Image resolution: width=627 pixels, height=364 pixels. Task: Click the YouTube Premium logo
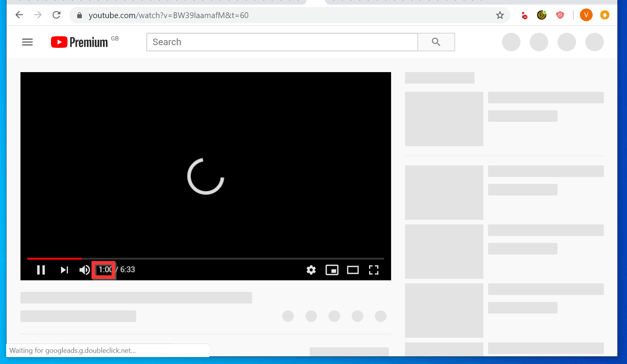point(78,42)
